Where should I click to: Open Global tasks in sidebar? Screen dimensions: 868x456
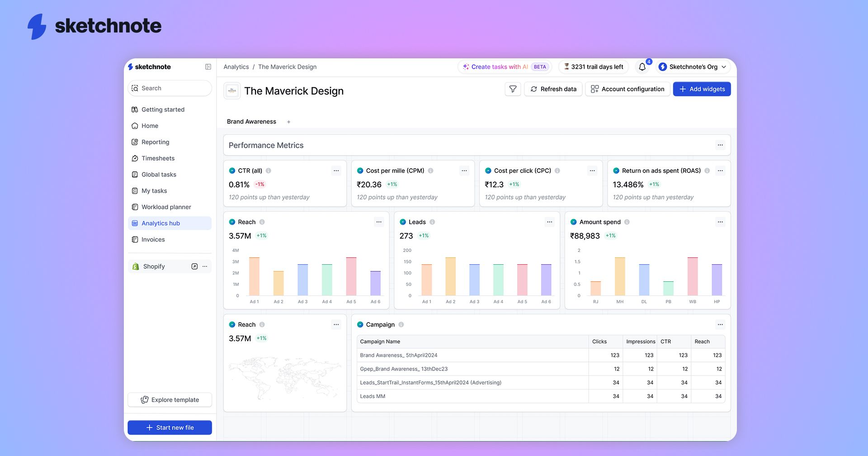tap(170, 175)
